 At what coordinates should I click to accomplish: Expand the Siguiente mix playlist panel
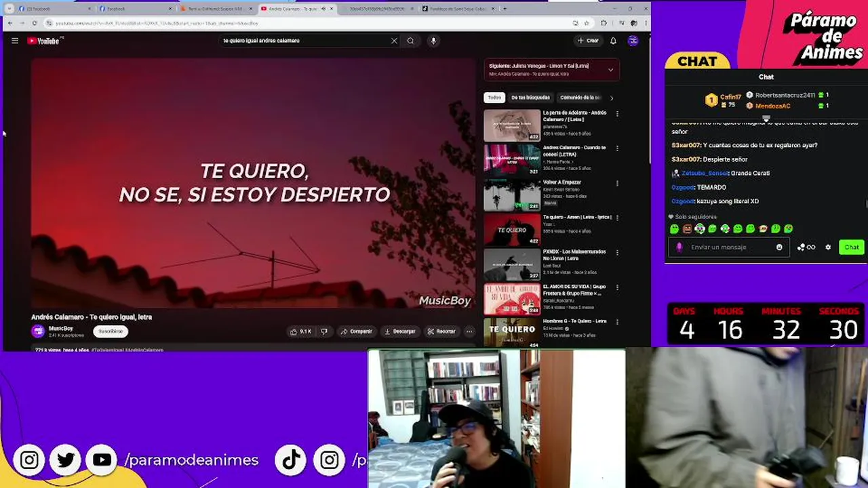(610, 69)
